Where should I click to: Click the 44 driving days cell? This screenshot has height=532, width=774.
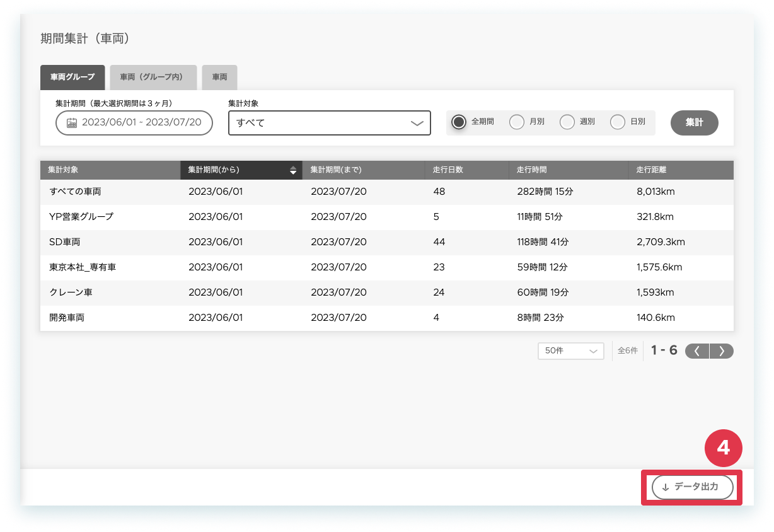[439, 242]
